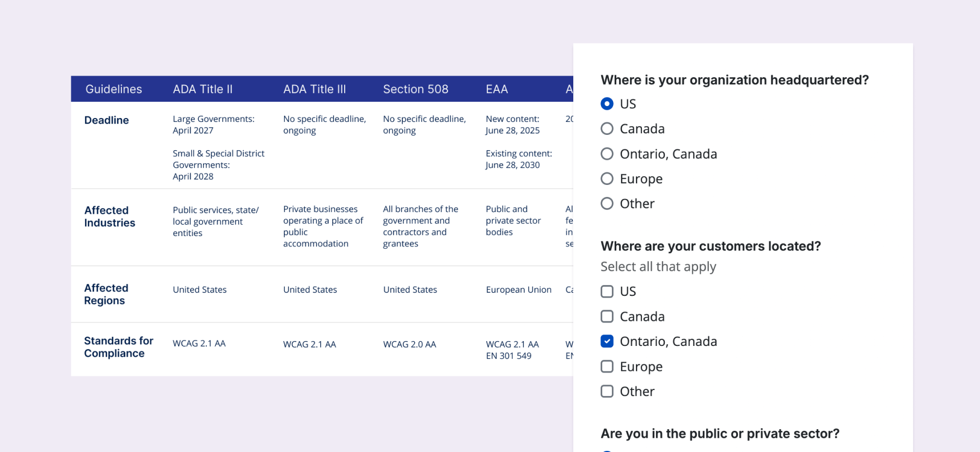This screenshot has width=980, height=452.
Task: Uncheck Ontario, Canada customer location
Action: pyautogui.click(x=607, y=341)
